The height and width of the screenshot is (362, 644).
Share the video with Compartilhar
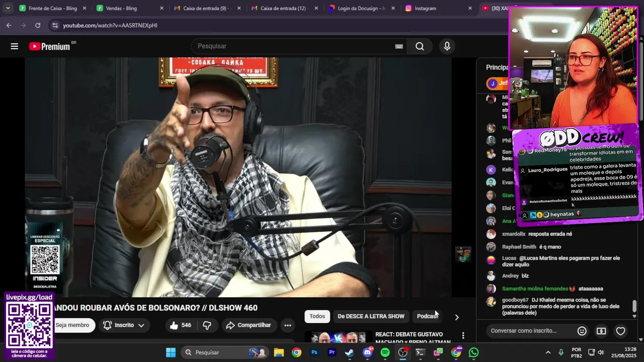249,325
